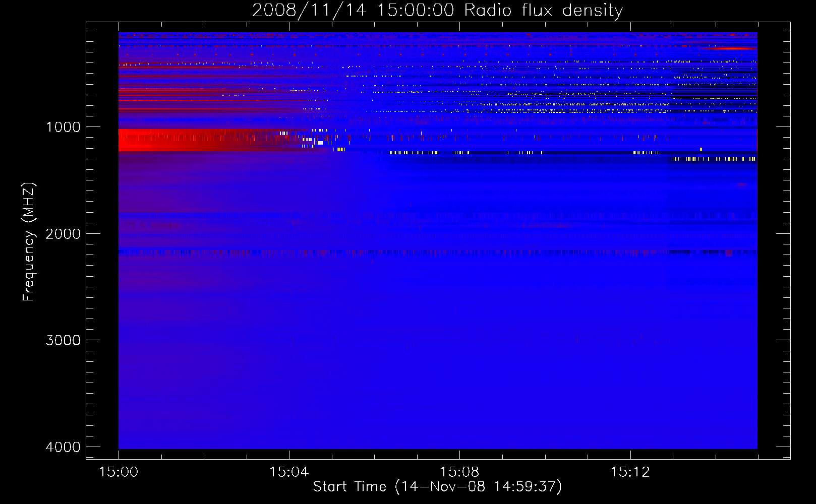Click the dark horizontal band near 2200 MHz
This screenshot has width=816, height=504.
(x=437, y=252)
